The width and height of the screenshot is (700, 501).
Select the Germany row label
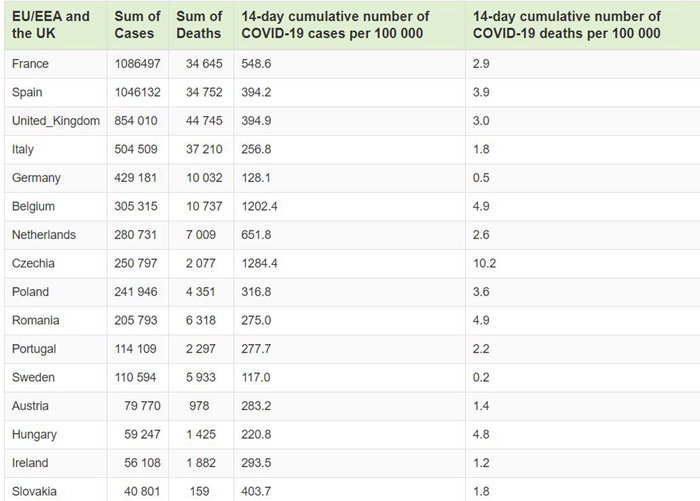click(x=37, y=178)
